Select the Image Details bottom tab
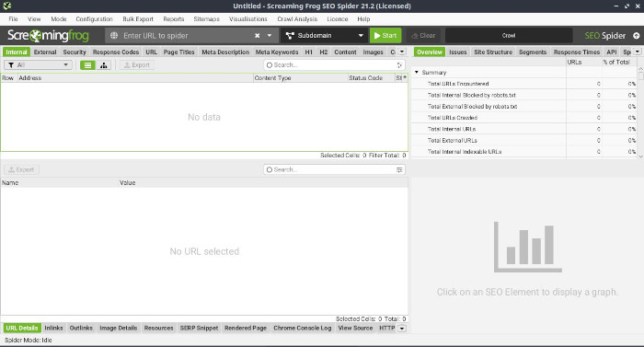Viewport: 644px width, 347px height. 119,328
